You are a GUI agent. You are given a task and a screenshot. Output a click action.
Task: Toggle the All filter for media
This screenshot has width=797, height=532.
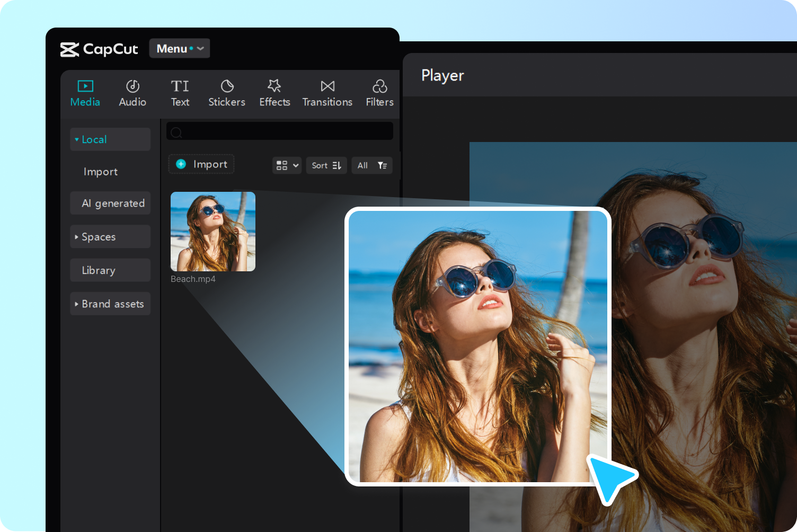(371, 165)
